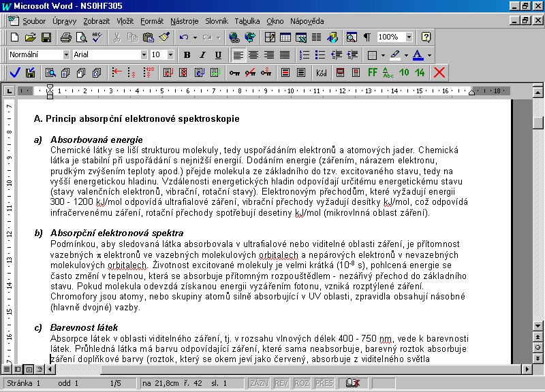This screenshot has width=545, height=392.
Task: Click the red X icon in custom toolbar
Action: click(439, 72)
